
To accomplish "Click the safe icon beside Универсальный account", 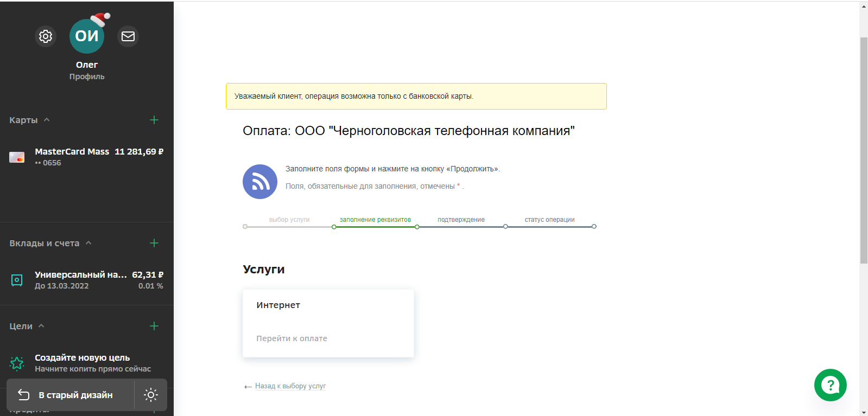I will point(17,280).
